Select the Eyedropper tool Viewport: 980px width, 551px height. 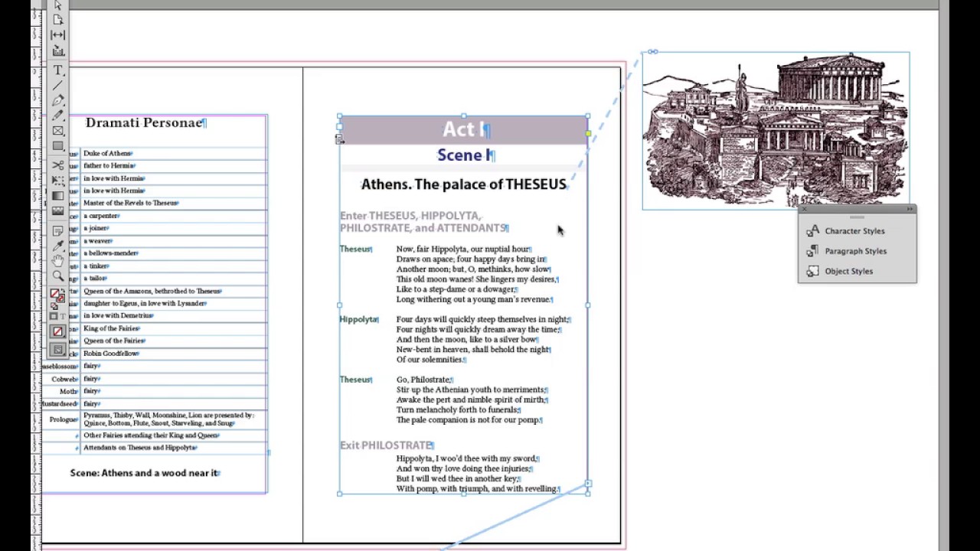[58, 246]
